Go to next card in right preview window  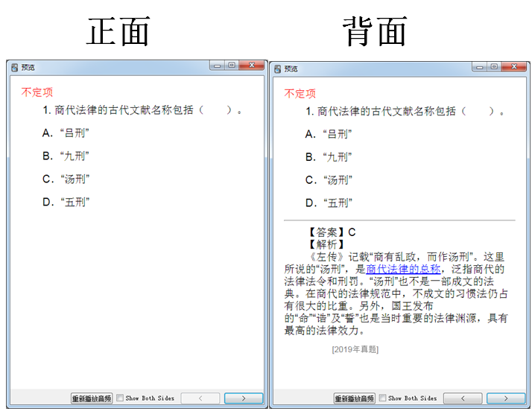click(x=506, y=398)
